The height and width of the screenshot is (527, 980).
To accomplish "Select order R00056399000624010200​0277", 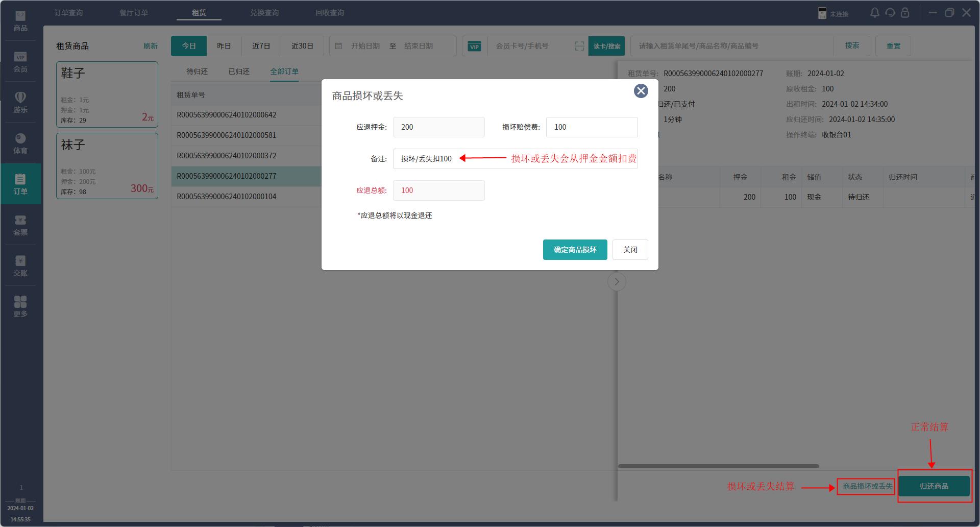I will coord(247,176).
